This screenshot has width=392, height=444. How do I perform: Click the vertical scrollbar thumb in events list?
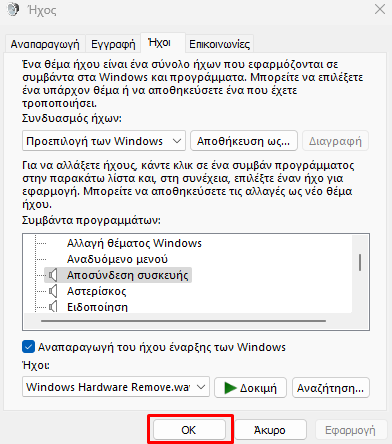point(360,263)
